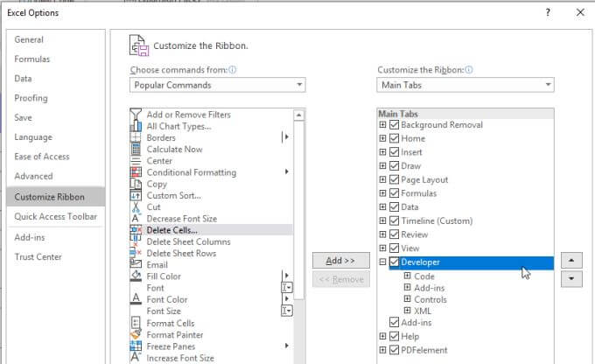Move selected tab down with arrow button
The height and width of the screenshot is (364, 595).
571,278
